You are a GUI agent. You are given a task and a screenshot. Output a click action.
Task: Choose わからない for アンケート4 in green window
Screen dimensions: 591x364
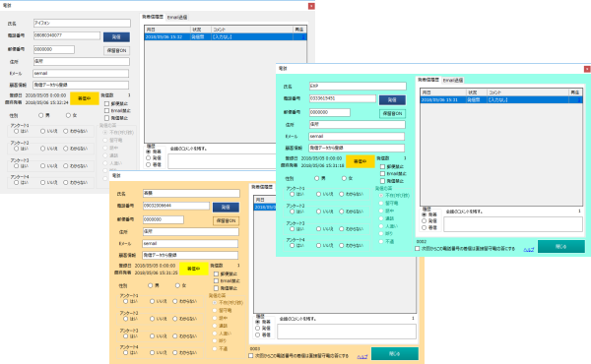click(x=342, y=245)
